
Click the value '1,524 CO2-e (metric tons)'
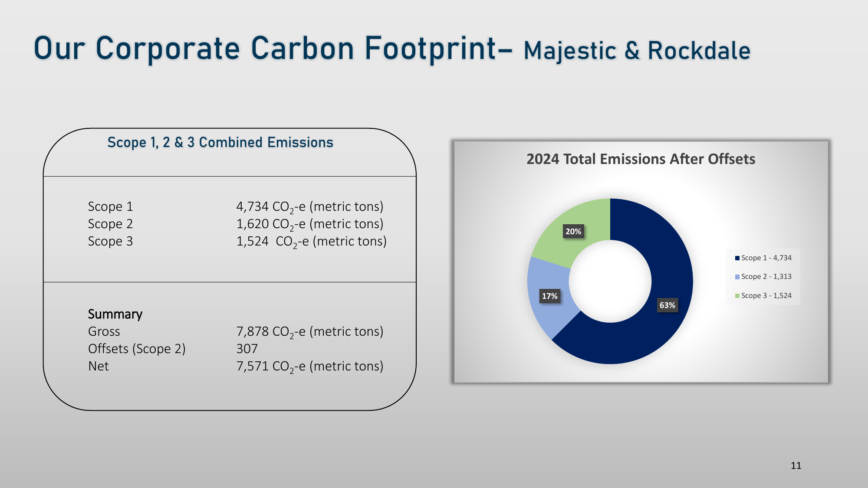(x=312, y=242)
